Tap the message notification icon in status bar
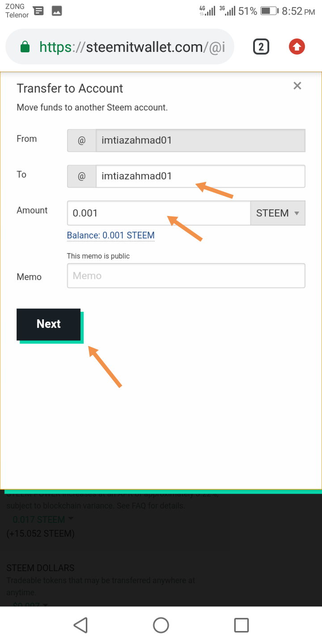 39,11
